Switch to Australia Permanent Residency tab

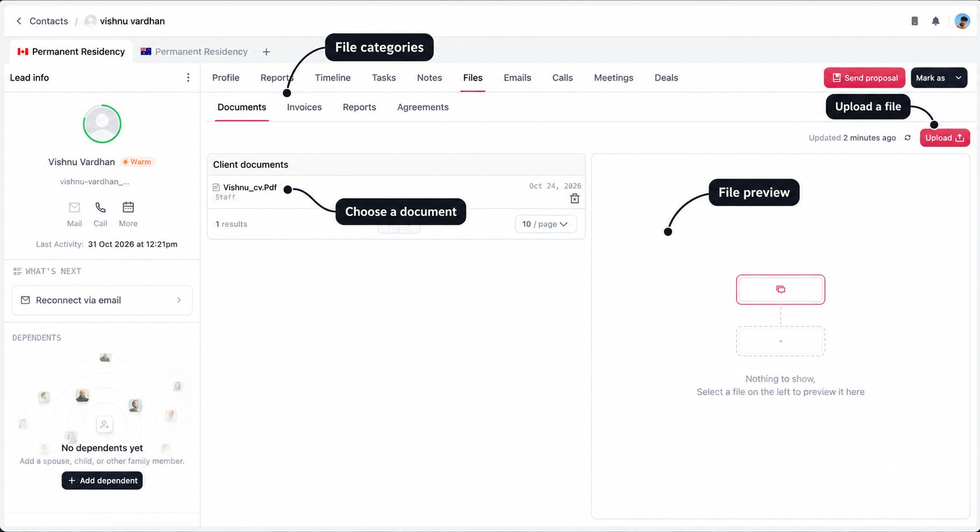[x=194, y=52]
